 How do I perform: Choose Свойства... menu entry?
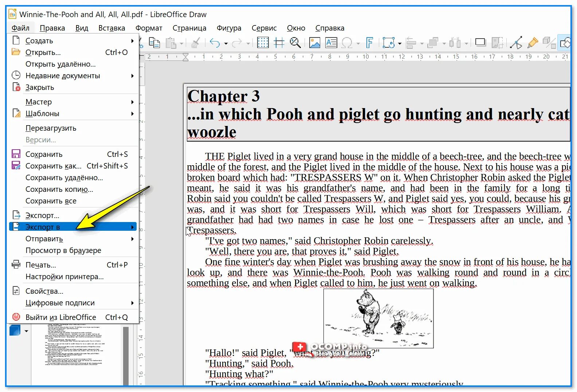click(73, 291)
